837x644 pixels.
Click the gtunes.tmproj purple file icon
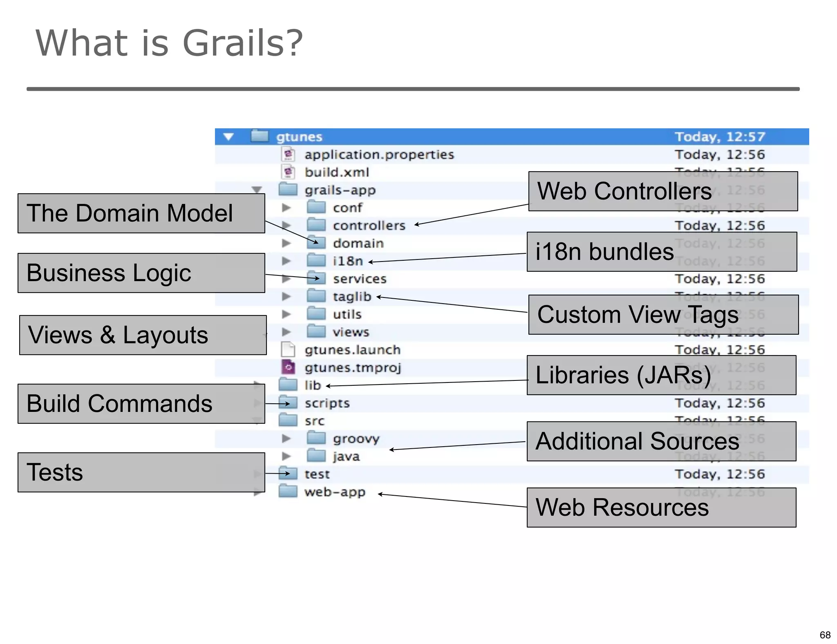(288, 367)
